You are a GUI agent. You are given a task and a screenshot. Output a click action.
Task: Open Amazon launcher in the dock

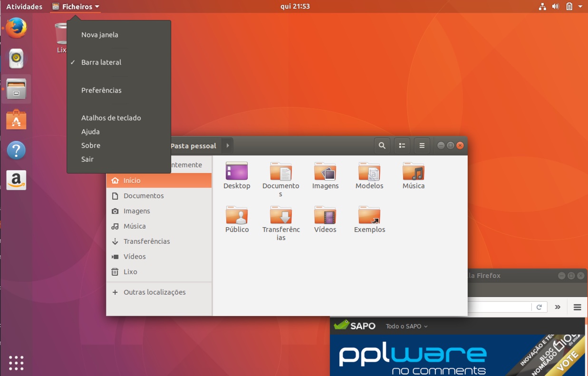tap(16, 180)
